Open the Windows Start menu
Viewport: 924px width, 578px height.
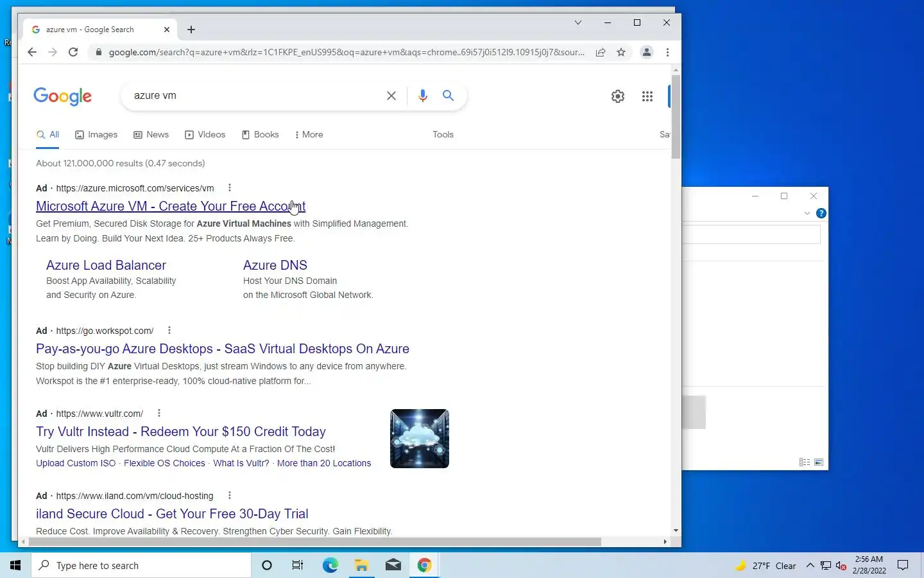coord(15,565)
